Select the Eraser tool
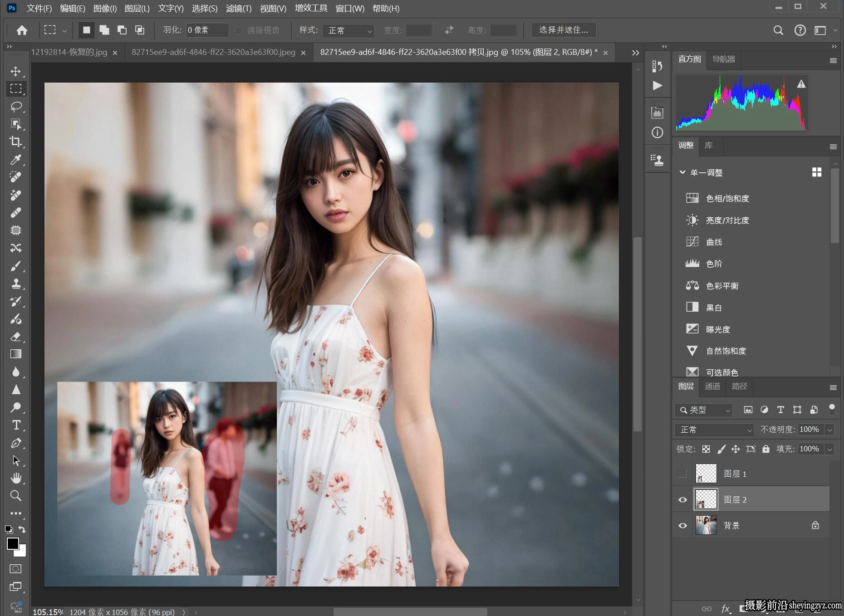Screen dimensions: 844x616 tap(16, 337)
